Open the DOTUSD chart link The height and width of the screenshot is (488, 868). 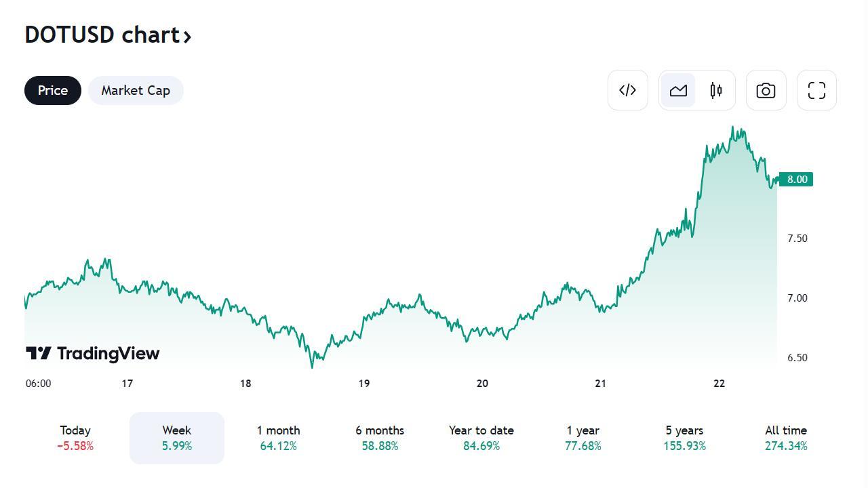coord(102,35)
